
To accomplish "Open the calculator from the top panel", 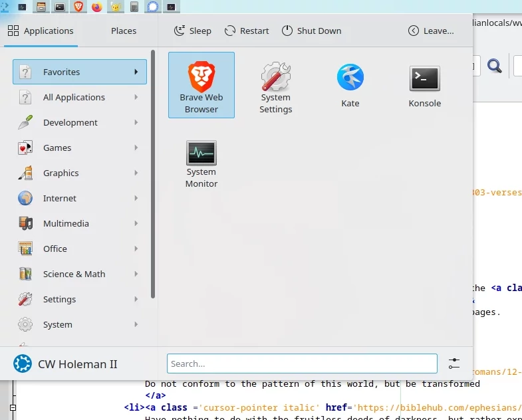I will pyautogui.click(x=134, y=7).
